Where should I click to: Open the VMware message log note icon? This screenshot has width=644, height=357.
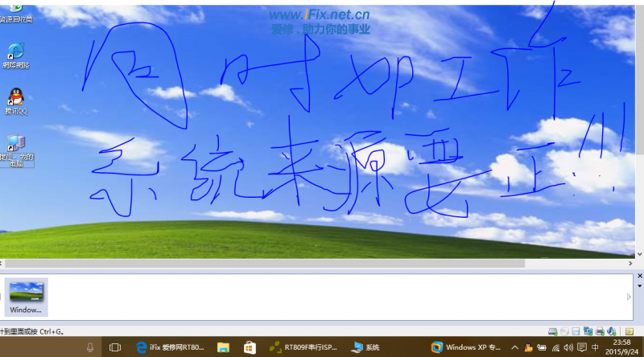tap(630, 331)
